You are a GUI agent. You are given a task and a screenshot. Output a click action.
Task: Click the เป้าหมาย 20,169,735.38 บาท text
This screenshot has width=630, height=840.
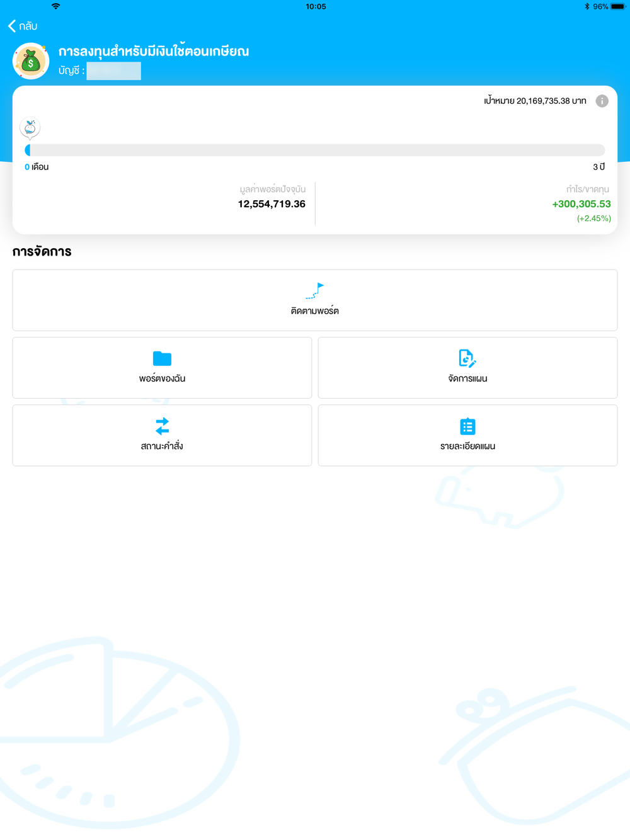535,101
